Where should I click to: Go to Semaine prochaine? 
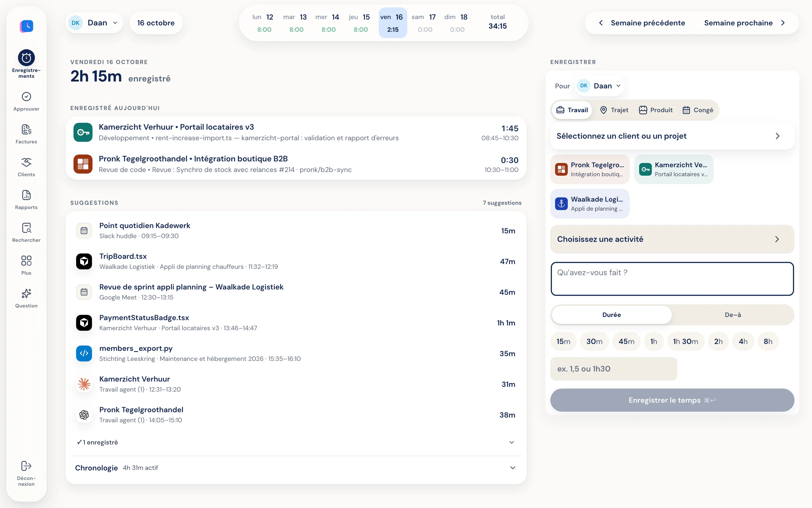click(x=745, y=23)
